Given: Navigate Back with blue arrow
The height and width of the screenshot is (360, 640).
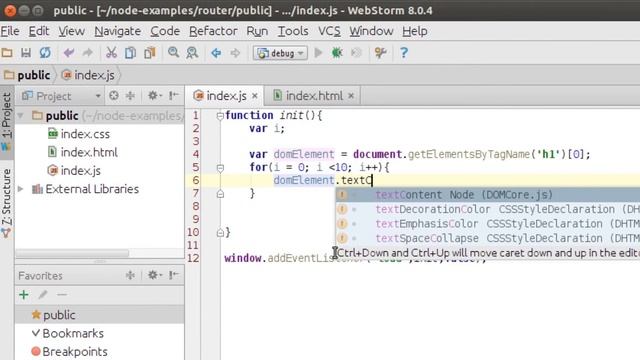Looking at the screenshot, I should 216,53.
